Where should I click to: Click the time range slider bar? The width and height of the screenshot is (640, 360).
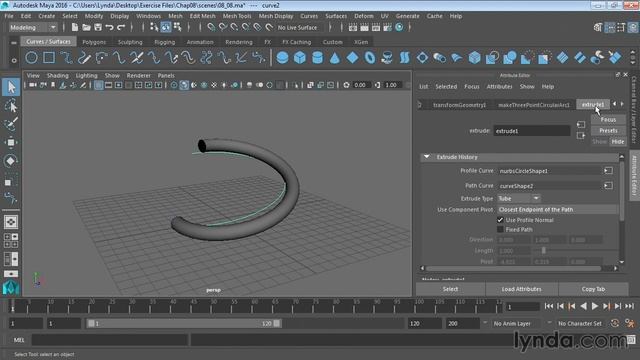pos(184,323)
